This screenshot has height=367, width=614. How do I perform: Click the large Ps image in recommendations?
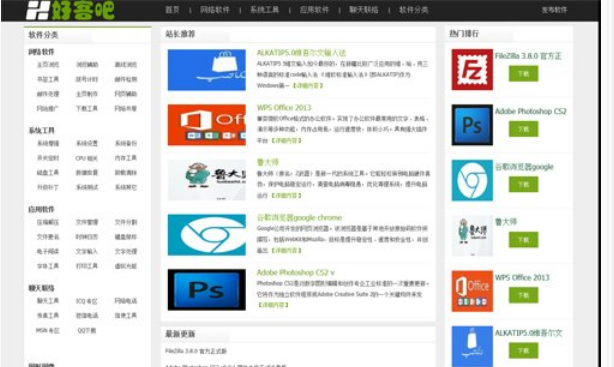[x=207, y=289]
